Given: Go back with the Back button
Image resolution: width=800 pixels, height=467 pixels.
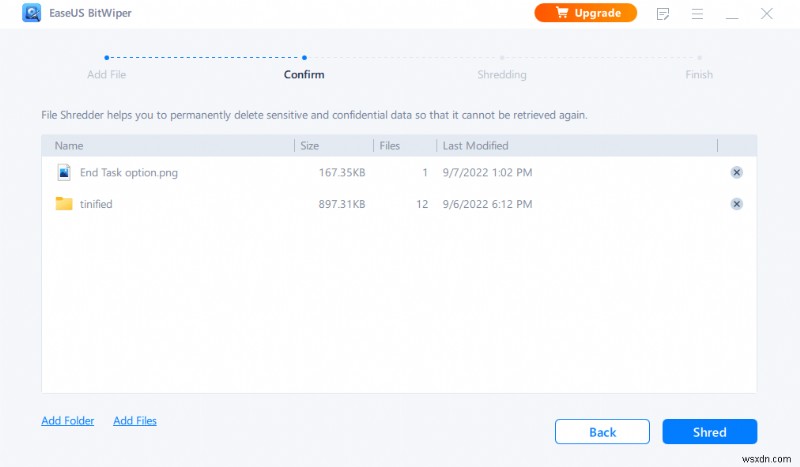Looking at the screenshot, I should pos(603,432).
